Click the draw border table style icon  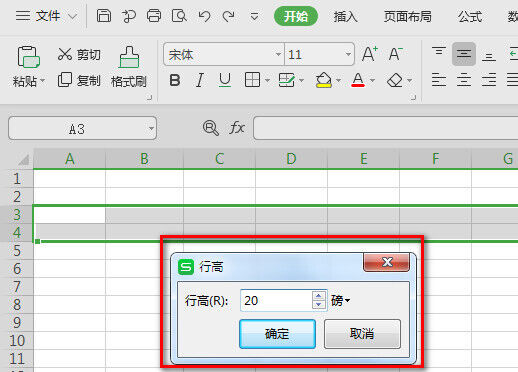[287, 80]
